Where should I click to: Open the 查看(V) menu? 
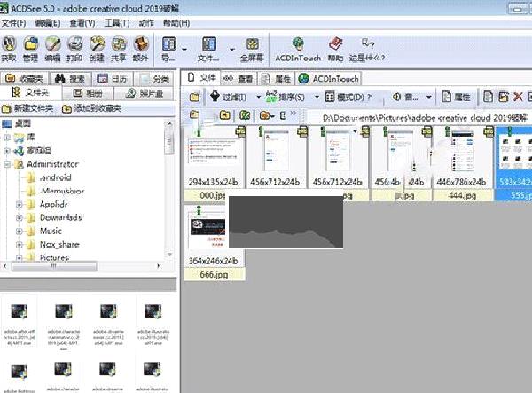tap(82, 23)
